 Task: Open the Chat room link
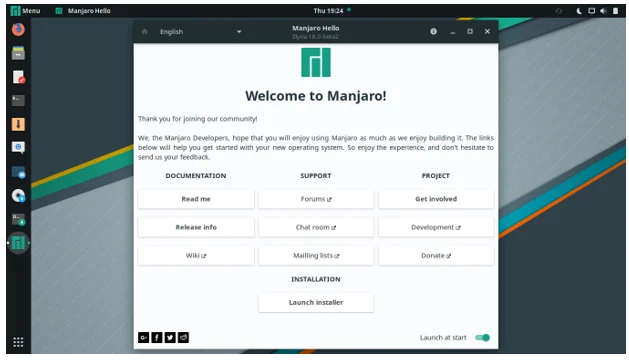[x=316, y=227]
